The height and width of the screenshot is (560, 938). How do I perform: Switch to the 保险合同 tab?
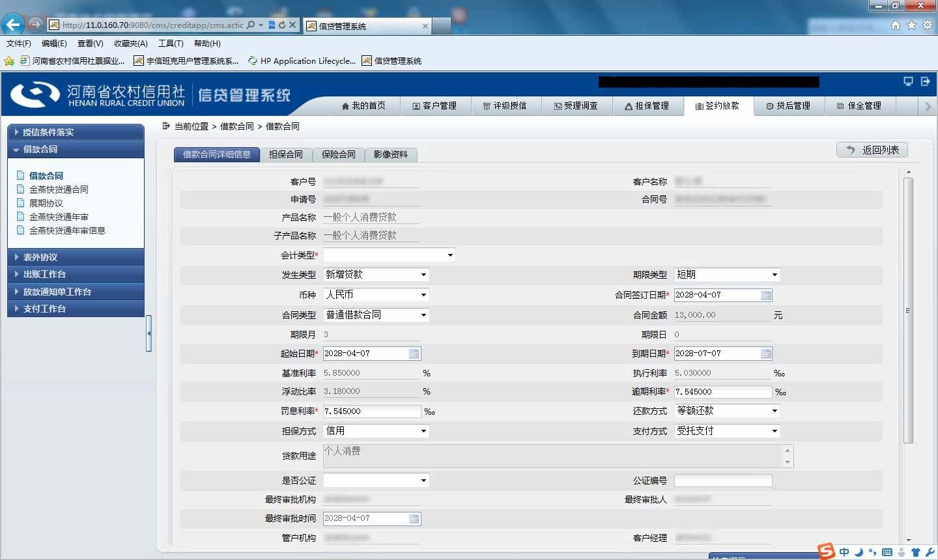tap(339, 154)
